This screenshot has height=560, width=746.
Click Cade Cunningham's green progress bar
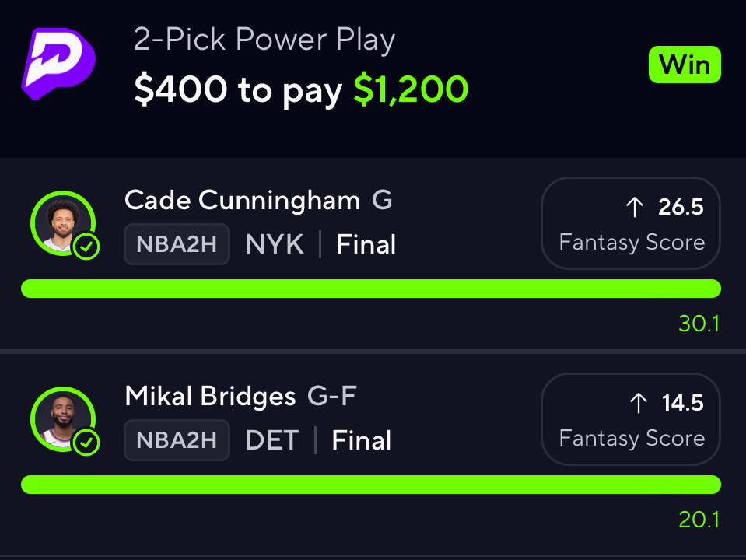(x=371, y=289)
